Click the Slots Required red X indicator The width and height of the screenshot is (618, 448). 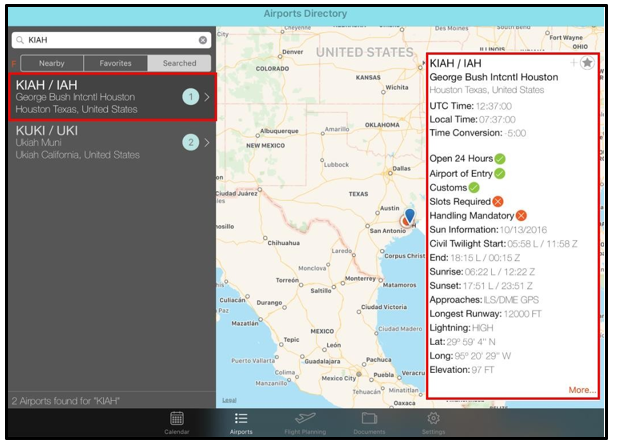(x=498, y=201)
